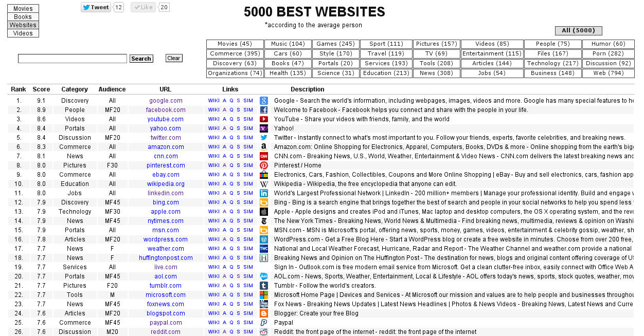This screenshot has height=336, width=644.
Task: Click the New York Times favicon
Action: tap(264, 221)
